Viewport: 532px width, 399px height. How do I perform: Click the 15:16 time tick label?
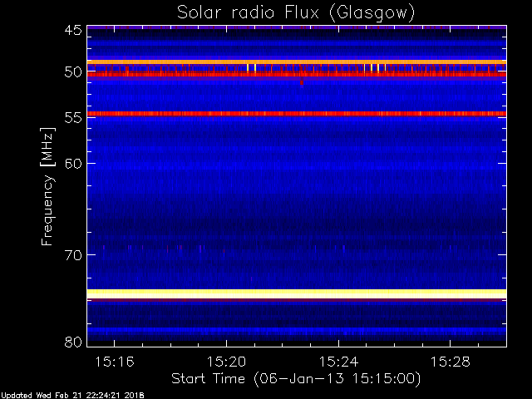115,362
